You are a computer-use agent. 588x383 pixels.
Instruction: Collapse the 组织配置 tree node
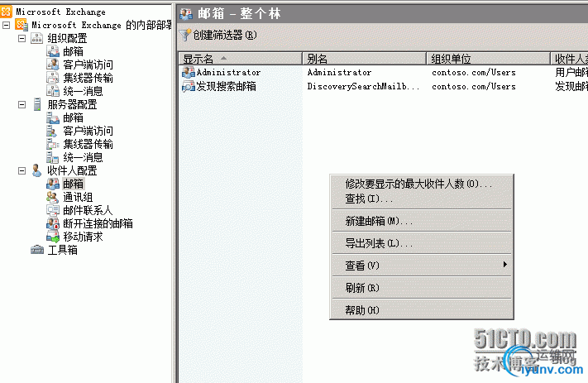22,38
